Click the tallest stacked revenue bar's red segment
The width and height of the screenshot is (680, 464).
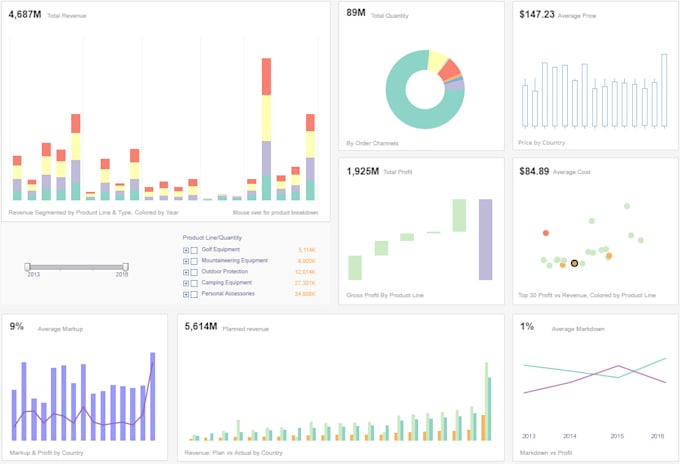click(x=266, y=76)
